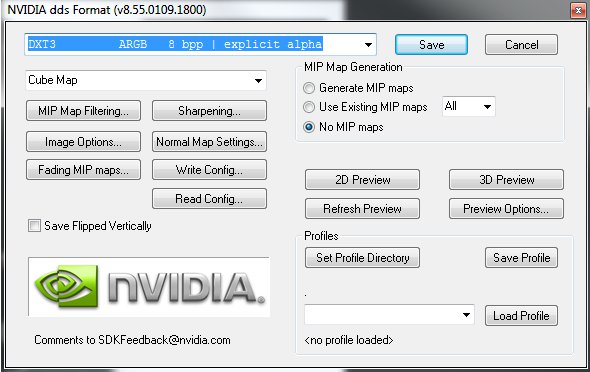Open Image Options dialog
This screenshot has width=590, height=372.
coord(84,141)
